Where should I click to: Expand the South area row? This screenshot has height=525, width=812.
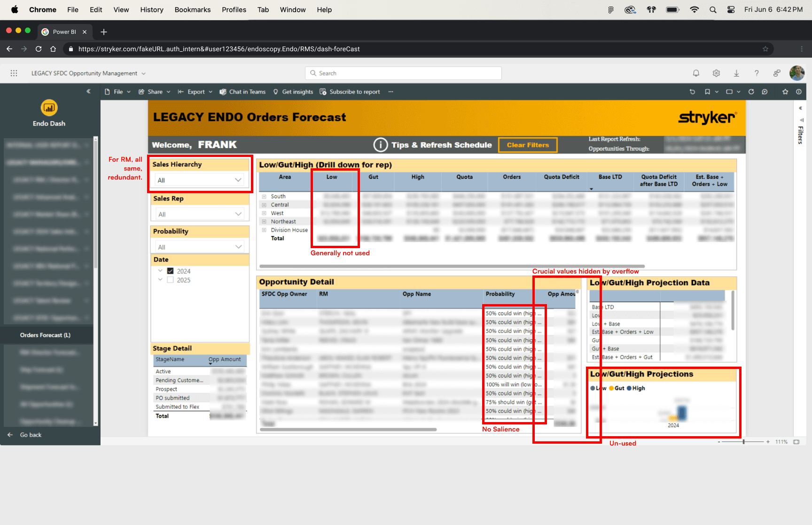(x=264, y=196)
